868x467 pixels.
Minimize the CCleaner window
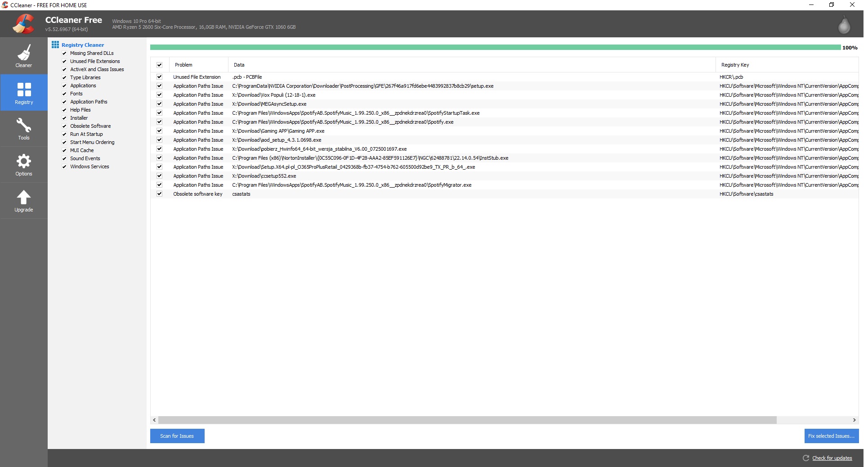click(811, 5)
